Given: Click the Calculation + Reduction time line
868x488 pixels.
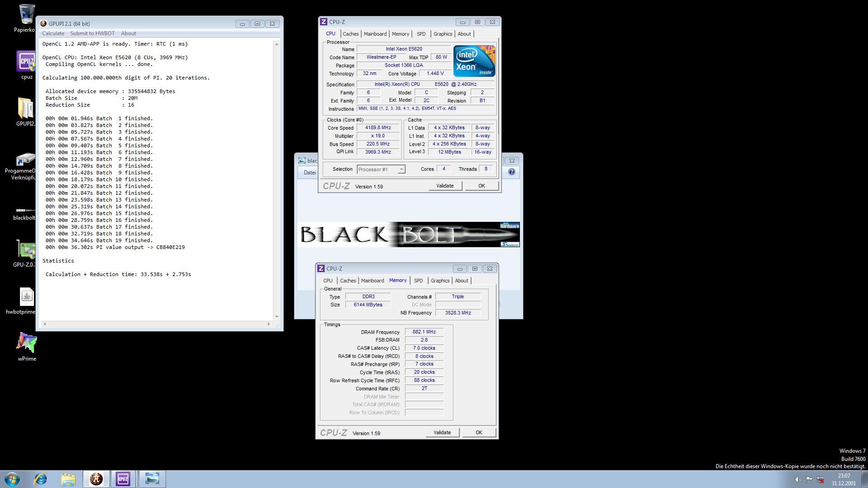Looking at the screenshot, I should pos(118,274).
